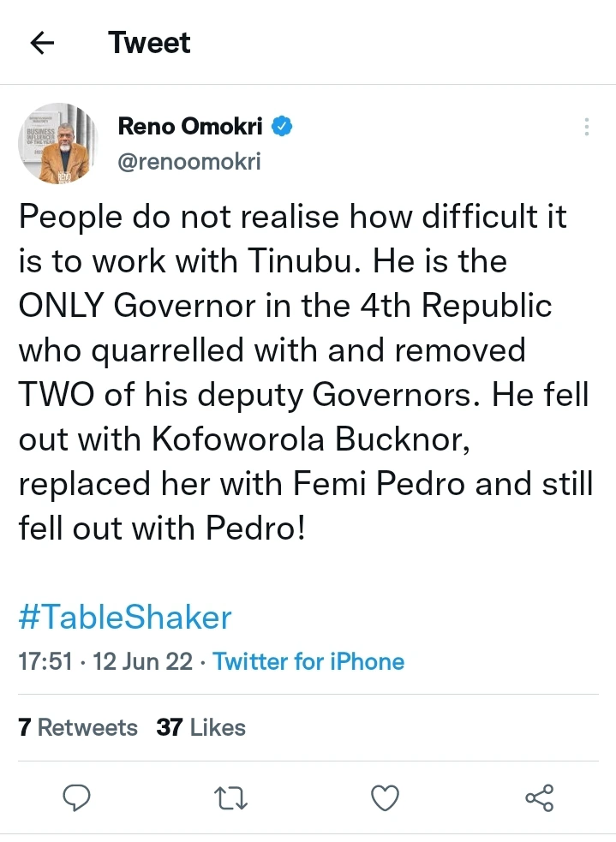This screenshot has width=616, height=842.
Task: Open the #TableShaker hashtag
Action: coord(125,617)
